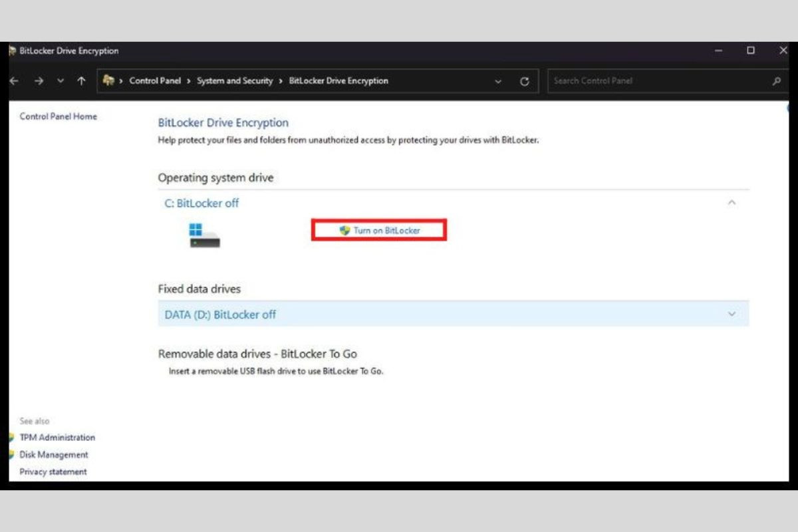This screenshot has width=798, height=532.
Task: Select Control Panel in the breadcrumb
Action: [155, 80]
